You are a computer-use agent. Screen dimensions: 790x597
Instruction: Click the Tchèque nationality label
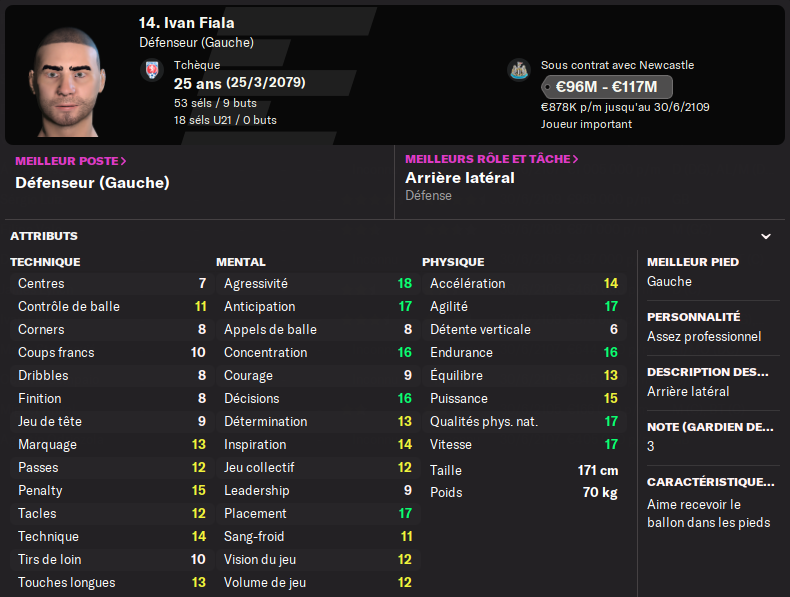pyautogui.click(x=197, y=65)
